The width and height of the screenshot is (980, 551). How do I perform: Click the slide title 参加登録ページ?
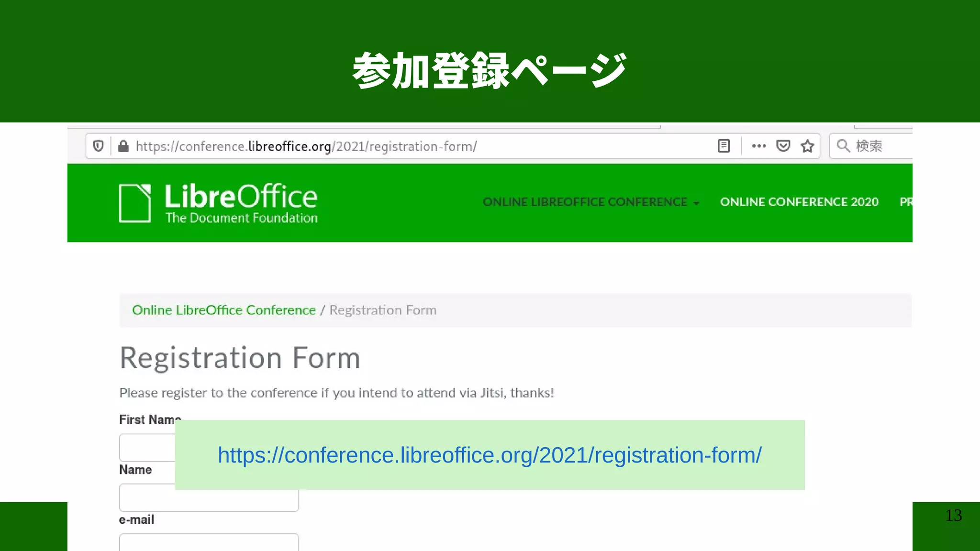(490, 70)
